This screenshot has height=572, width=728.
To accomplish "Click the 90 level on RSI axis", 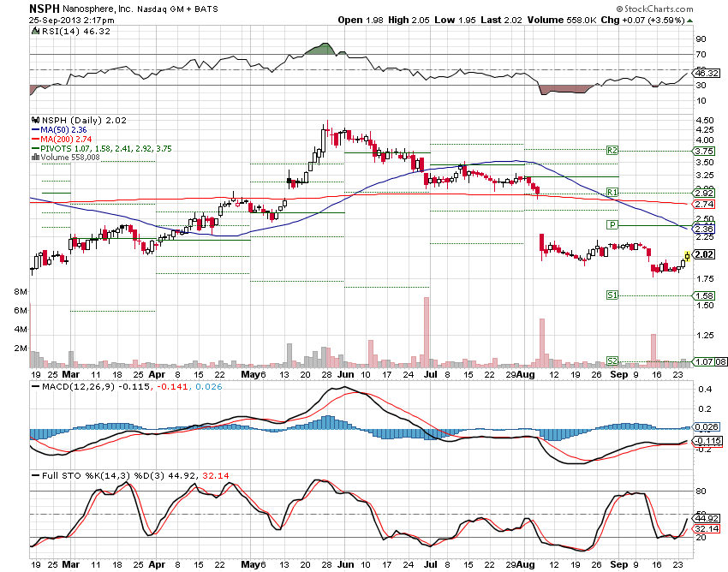I will tap(701, 39).
